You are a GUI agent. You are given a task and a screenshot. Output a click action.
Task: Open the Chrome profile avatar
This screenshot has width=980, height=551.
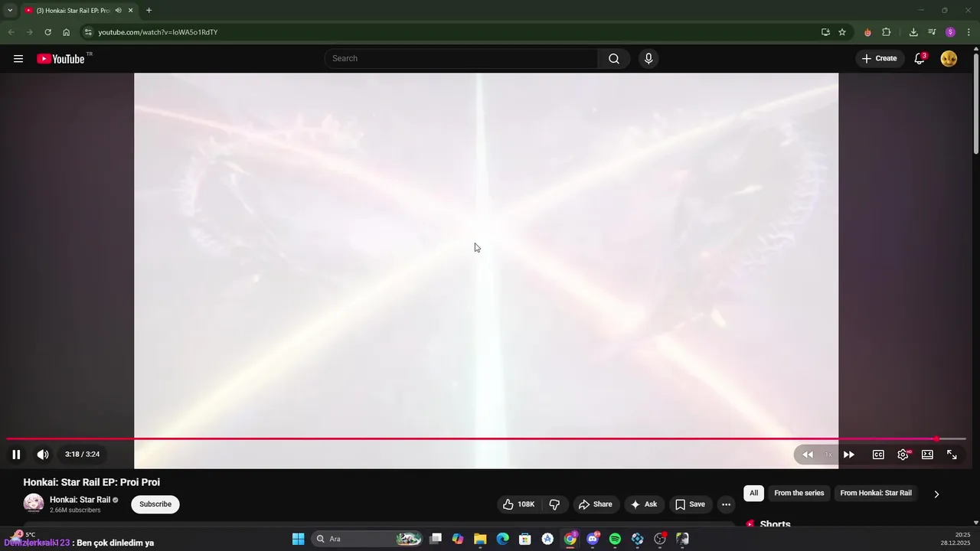(x=950, y=32)
